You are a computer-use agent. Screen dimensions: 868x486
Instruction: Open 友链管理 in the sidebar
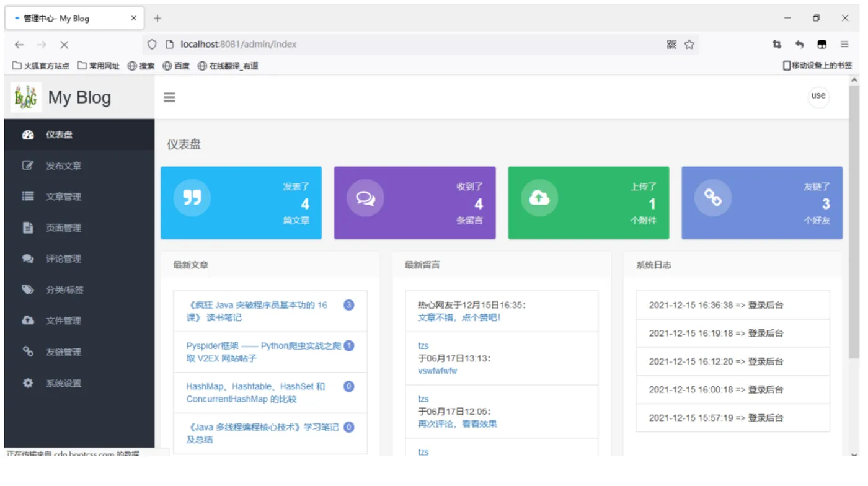click(x=79, y=351)
